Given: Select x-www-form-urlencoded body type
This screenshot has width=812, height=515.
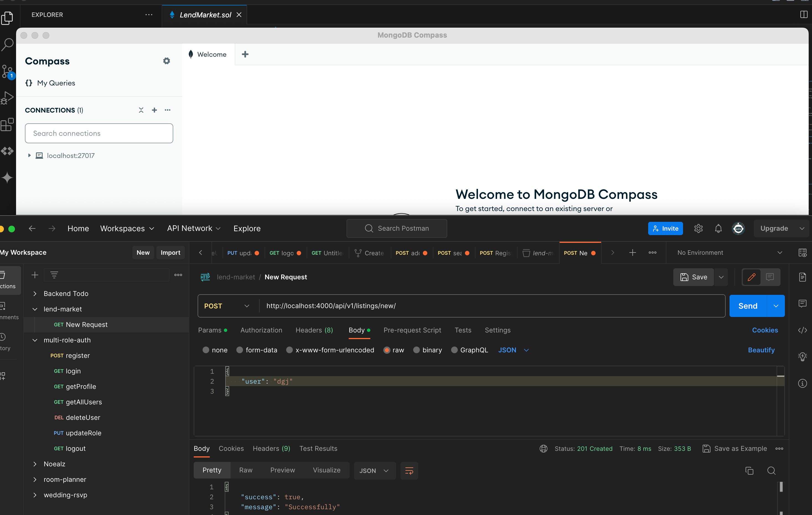Looking at the screenshot, I should (330, 350).
